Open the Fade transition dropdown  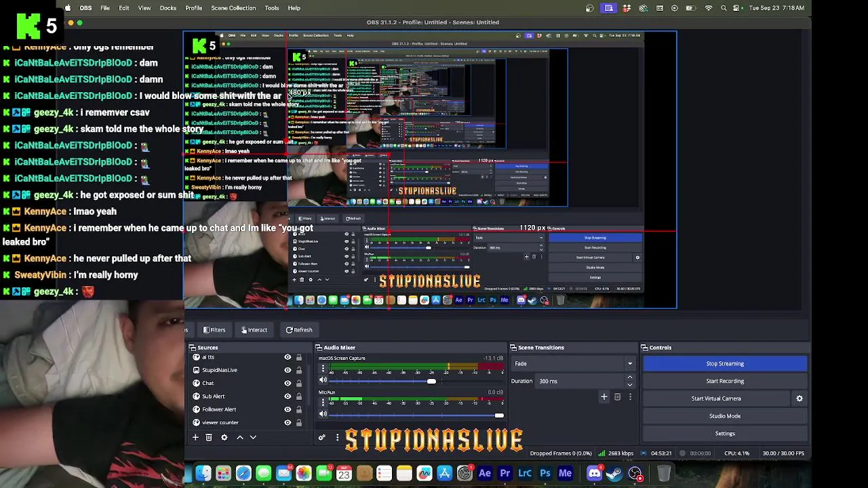pos(573,364)
